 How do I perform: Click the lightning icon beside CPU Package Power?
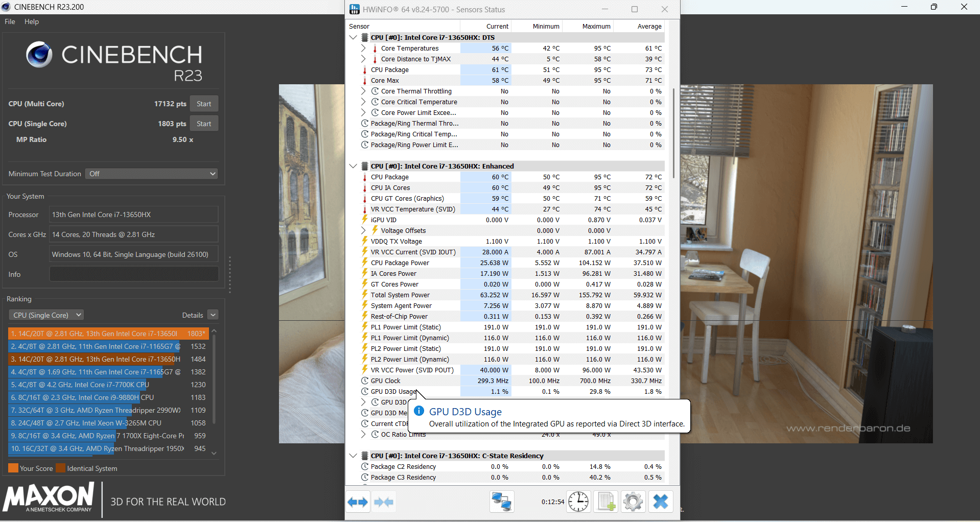[x=365, y=263]
